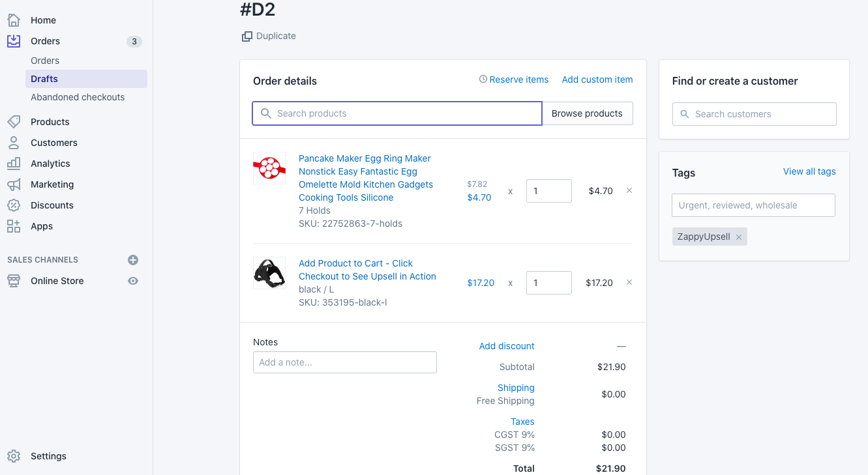View Online Store via eye icon
Image resolution: width=868 pixels, height=475 pixels.
click(x=133, y=281)
